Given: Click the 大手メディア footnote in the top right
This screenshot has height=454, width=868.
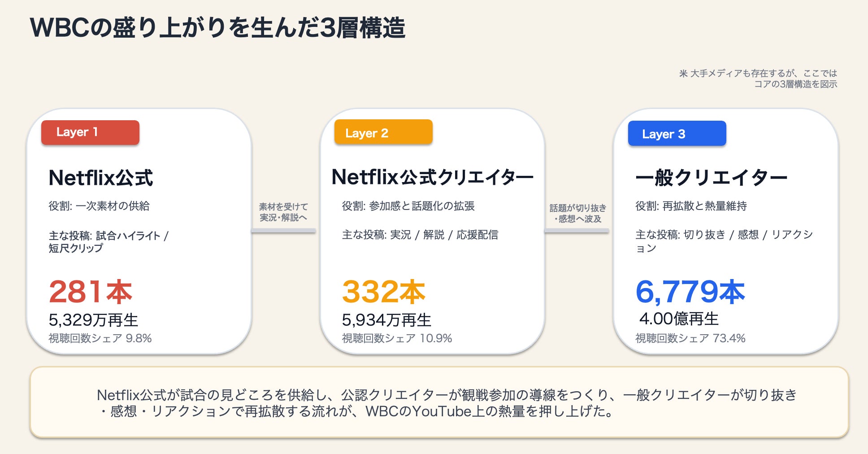Looking at the screenshot, I should click(x=758, y=79).
